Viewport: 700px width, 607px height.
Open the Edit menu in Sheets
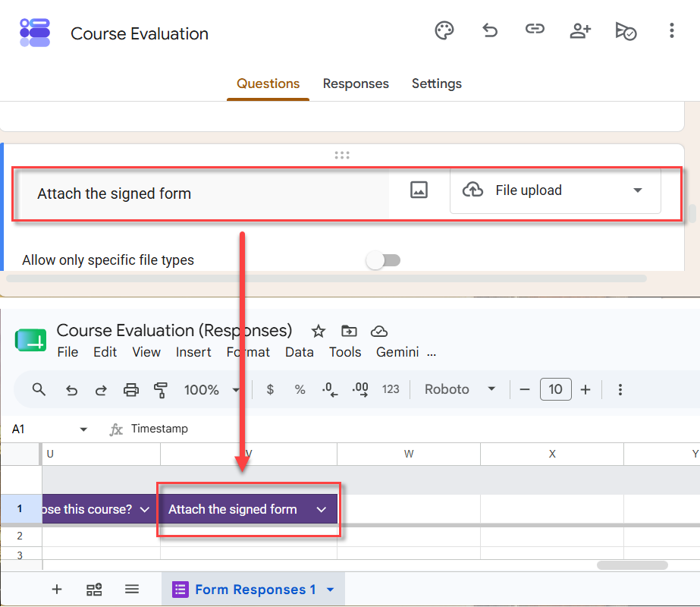(x=105, y=352)
